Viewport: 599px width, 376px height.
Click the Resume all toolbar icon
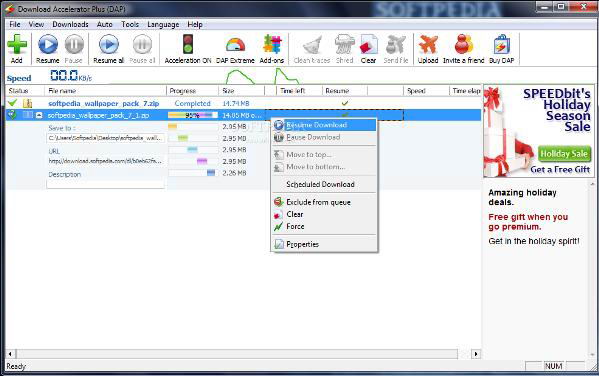pos(109,44)
